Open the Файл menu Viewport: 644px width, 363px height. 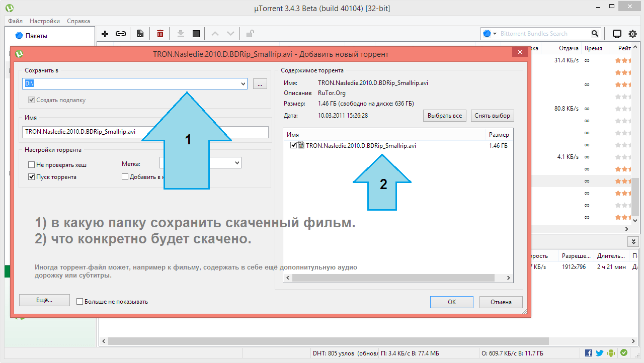click(x=15, y=21)
